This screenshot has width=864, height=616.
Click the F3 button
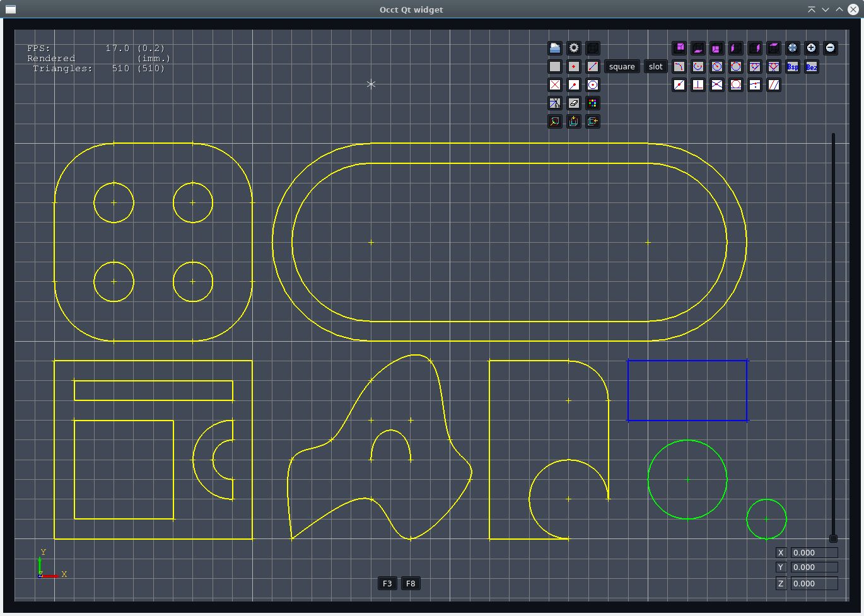(x=387, y=583)
